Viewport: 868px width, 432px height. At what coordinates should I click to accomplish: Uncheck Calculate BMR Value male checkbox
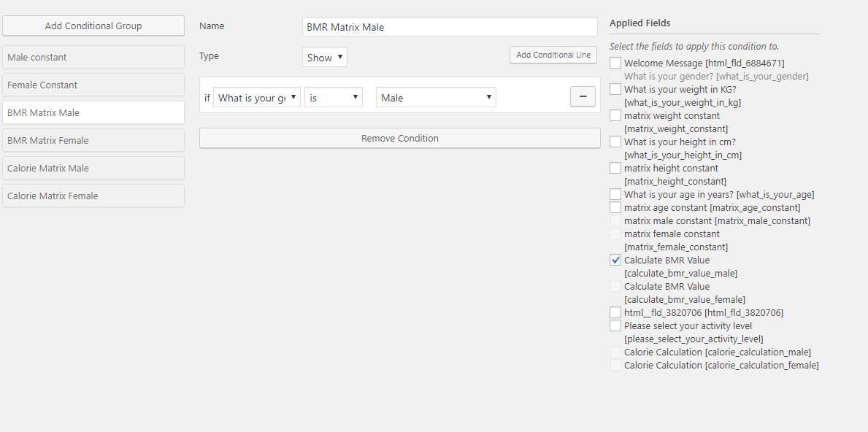click(x=615, y=260)
